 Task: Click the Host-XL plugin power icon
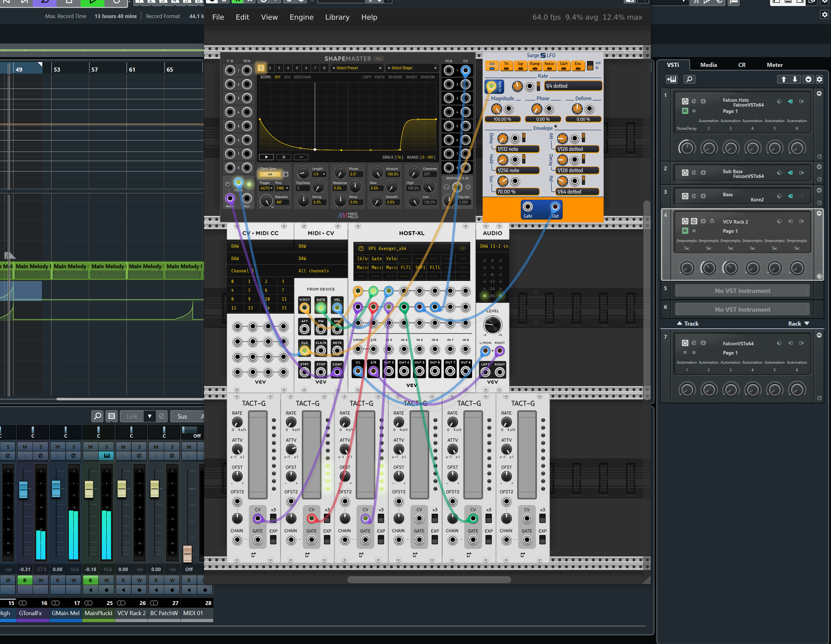tap(361, 248)
